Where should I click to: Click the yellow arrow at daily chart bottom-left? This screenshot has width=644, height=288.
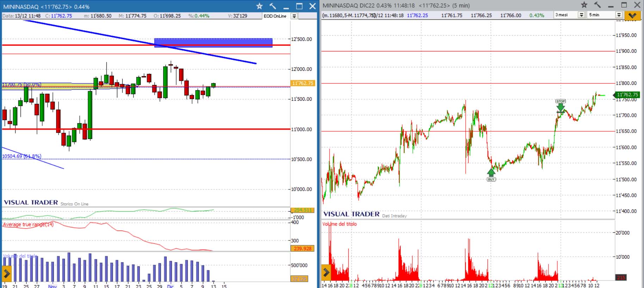tap(6, 274)
